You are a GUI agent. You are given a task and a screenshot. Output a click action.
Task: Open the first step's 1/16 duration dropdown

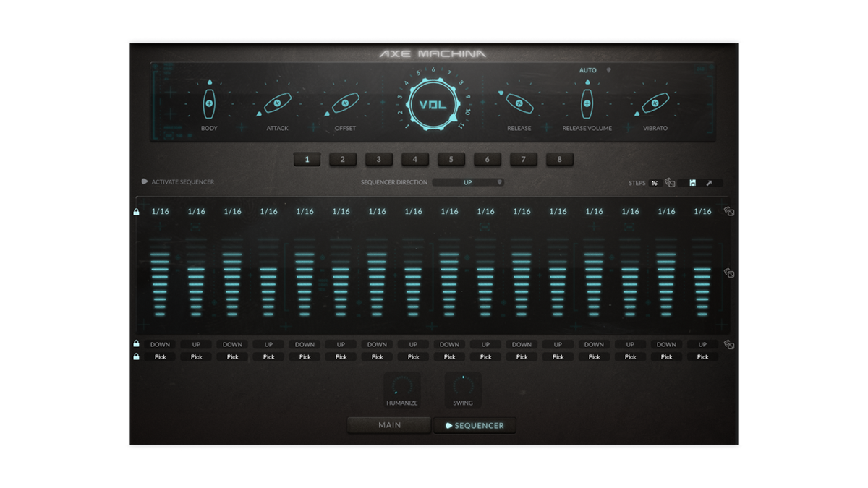click(x=160, y=212)
